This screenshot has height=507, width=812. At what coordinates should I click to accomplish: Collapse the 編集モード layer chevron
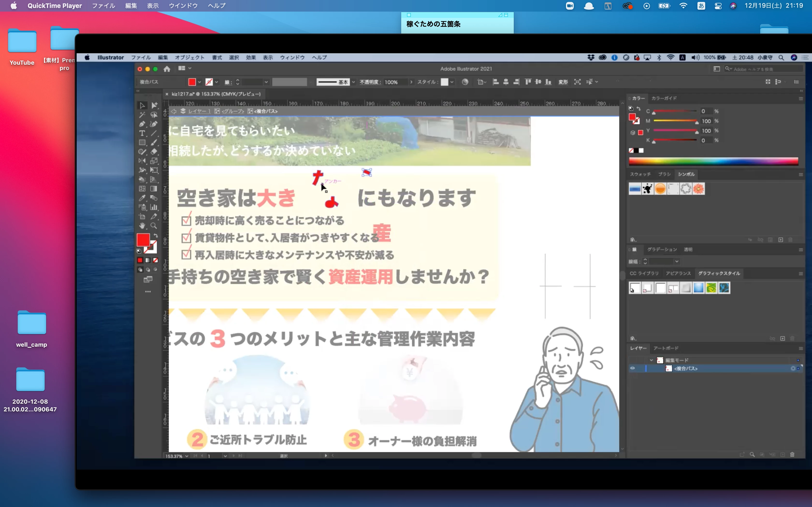(x=651, y=360)
